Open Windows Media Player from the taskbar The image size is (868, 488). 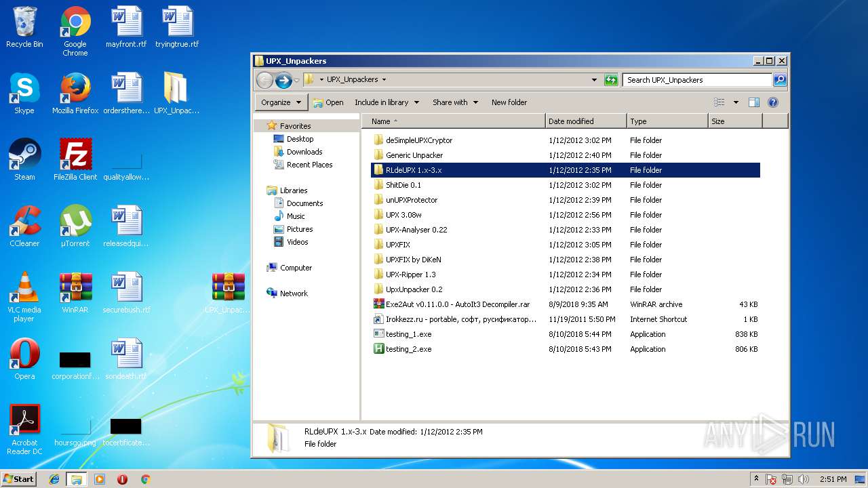100,479
